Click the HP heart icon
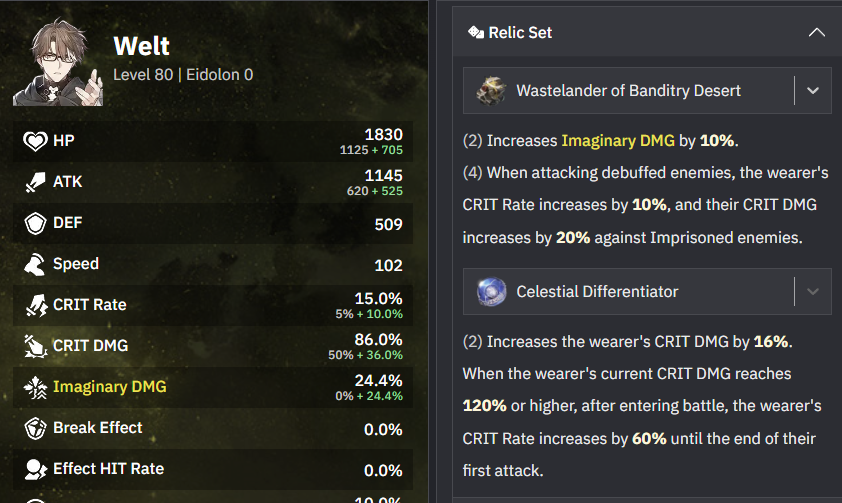 point(35,142)
